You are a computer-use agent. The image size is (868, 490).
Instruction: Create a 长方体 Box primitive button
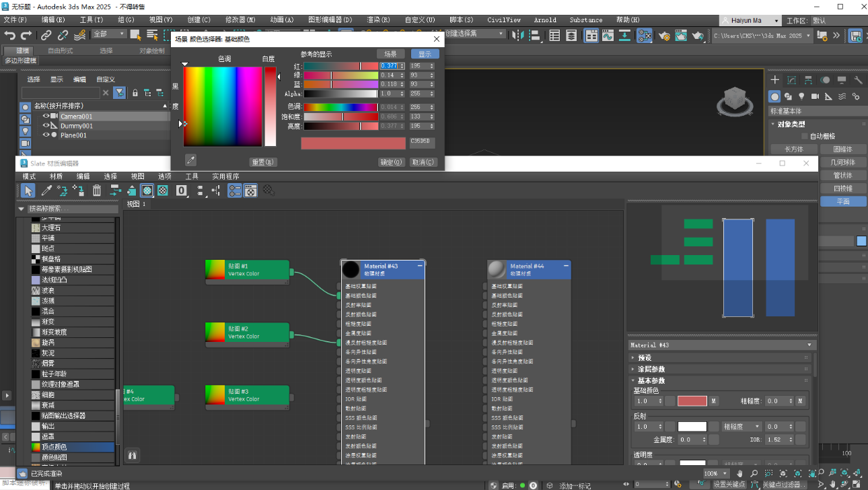(x=794, y=149)
